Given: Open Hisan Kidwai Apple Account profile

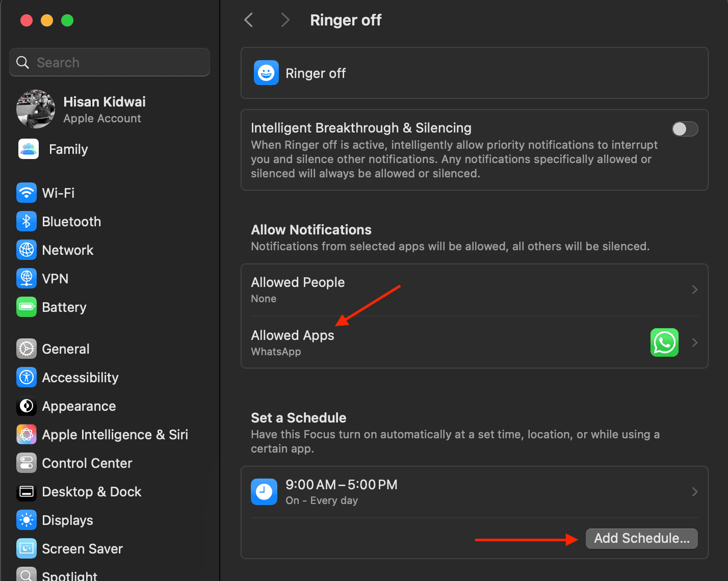Looking at the screenshot, I should (104, 110).
